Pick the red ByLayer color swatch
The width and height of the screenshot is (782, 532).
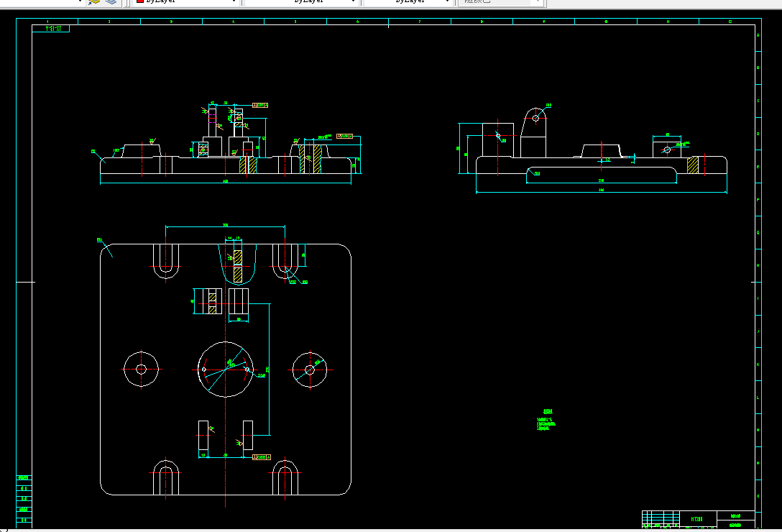(x=139, y=1)
